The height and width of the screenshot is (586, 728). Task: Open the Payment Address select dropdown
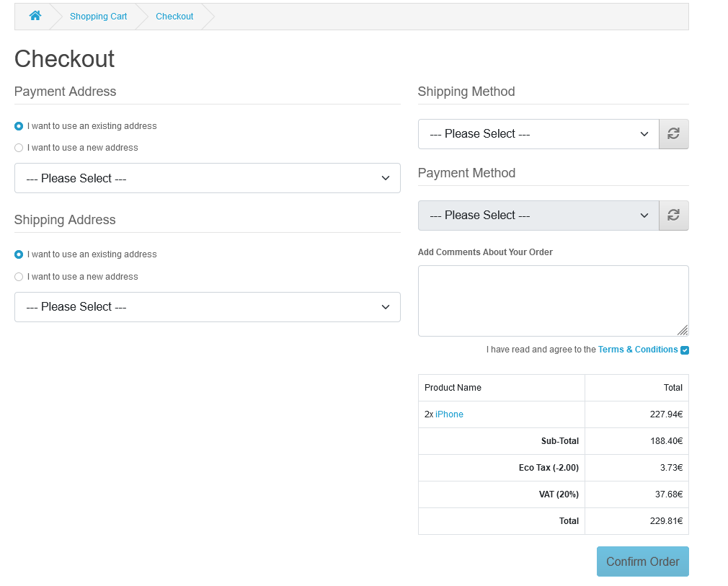click(x=207, y=178)
